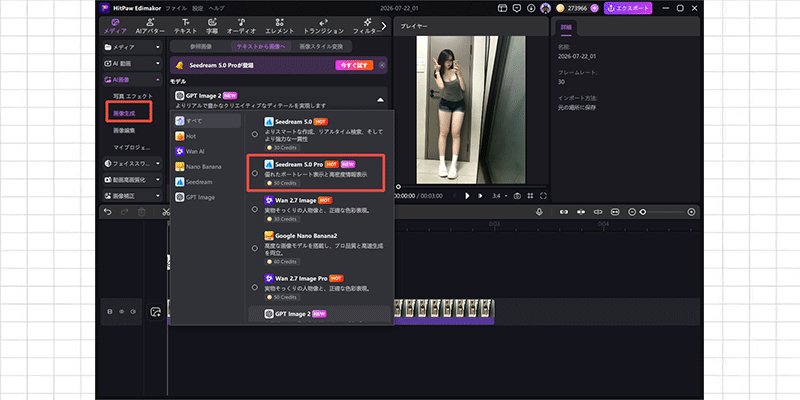The height and width of the screenshot is (400, 800).
Task: Open the download center icon
Action: point(531,8)
